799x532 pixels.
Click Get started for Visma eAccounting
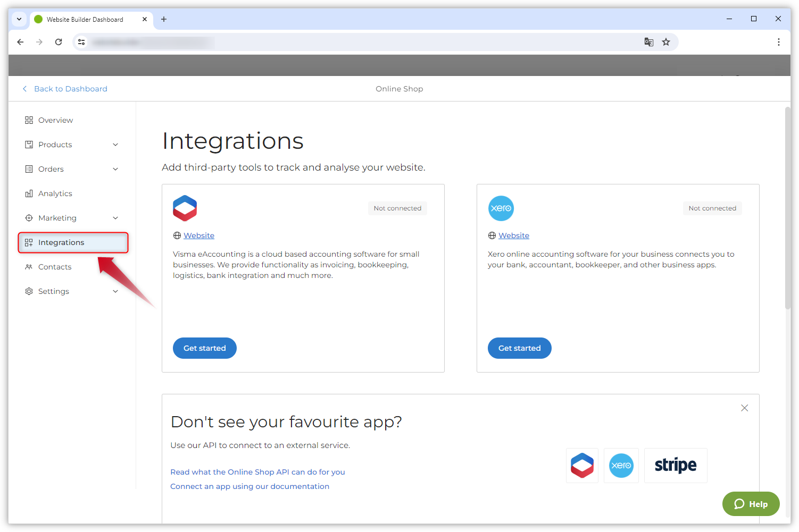[204, 348]
